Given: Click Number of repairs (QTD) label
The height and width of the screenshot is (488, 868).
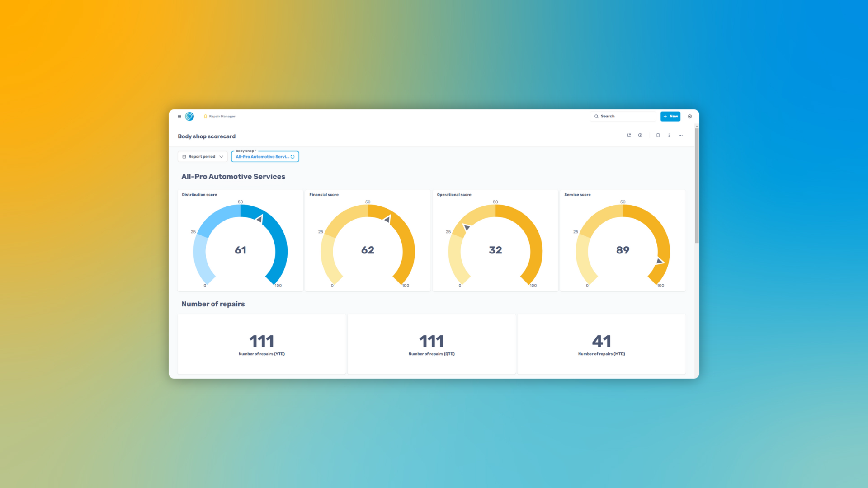Looking at the screenshot, I should (x=432, y=354).
